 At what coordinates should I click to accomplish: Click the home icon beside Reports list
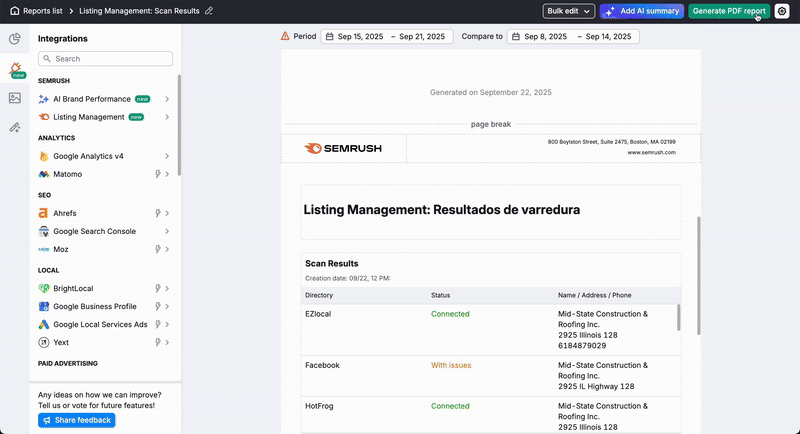pos(14,11)
